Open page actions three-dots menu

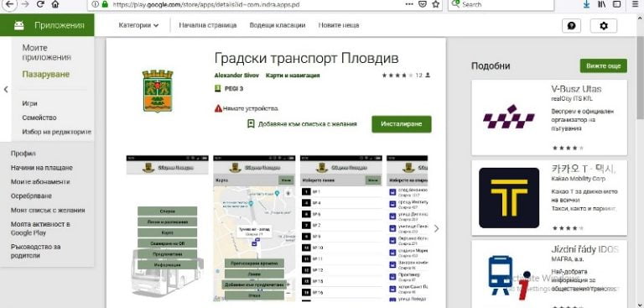coord(409,4)
